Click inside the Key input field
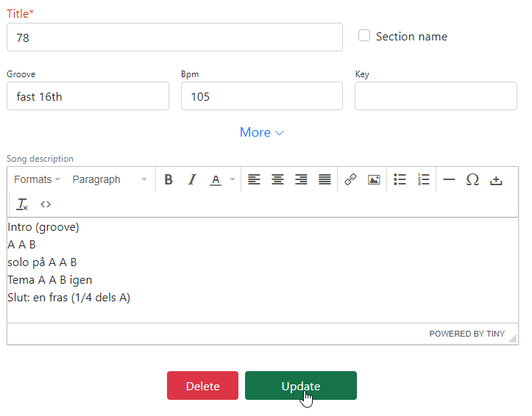The height and width of the screenshot is (416, 532). pos(436,96)
